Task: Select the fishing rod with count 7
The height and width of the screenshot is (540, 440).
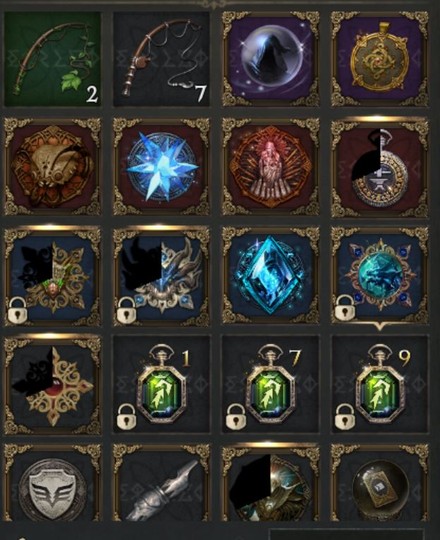Action: (161, 59)
